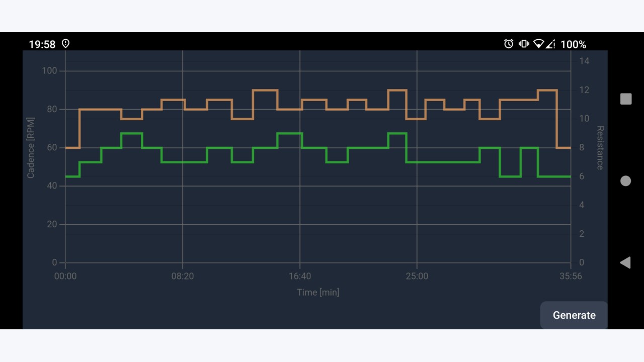Select the 25:00 time axis marker
The height and width of the screenshot is (362, 644).
[417, 276]
